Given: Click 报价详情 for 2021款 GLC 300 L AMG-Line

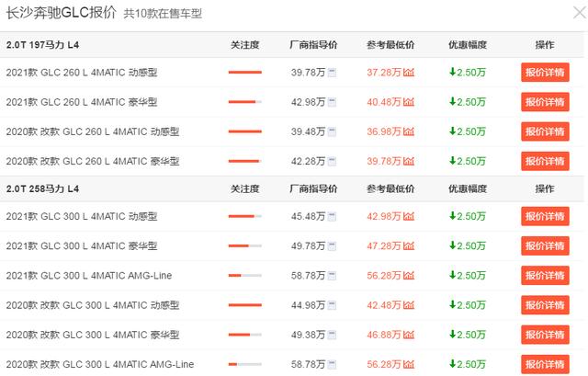Looking at the screenshot, I should tap(545, 276).
